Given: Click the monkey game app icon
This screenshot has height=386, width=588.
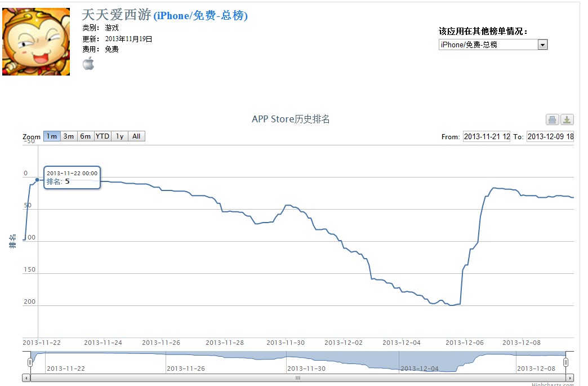Looking at the screenshot, I should [36, 42].
